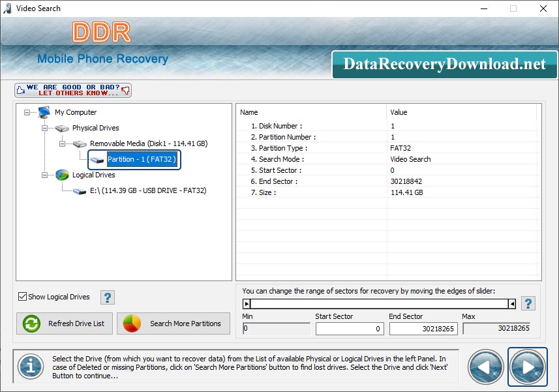Click the '30218842' value cell

click(406, 181)
